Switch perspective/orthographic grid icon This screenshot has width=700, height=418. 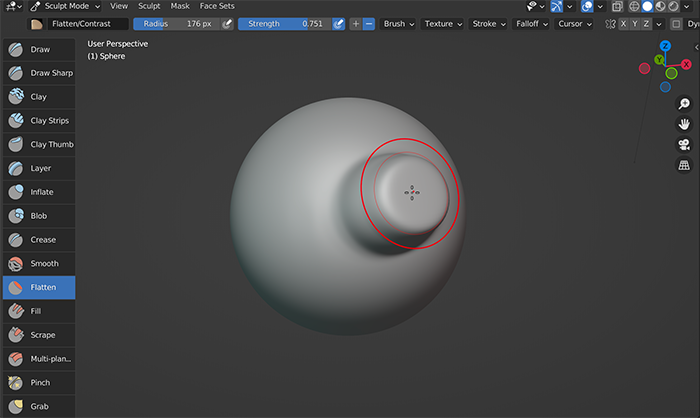(684, 165)
